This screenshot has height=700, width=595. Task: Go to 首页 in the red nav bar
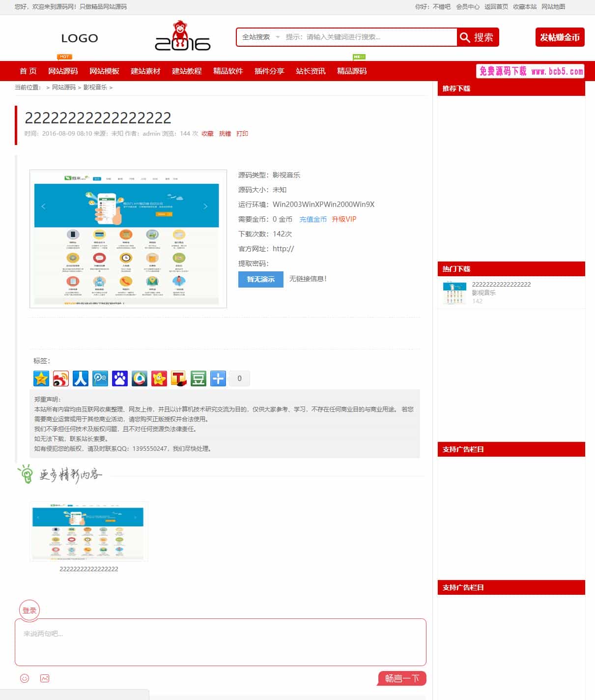point(28,71)
